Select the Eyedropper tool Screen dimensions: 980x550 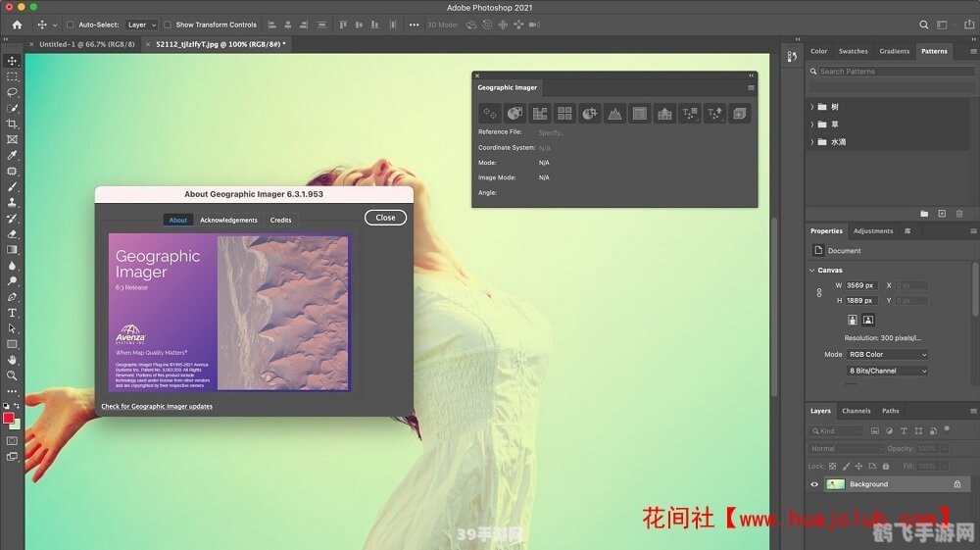[x=12, y=155]
